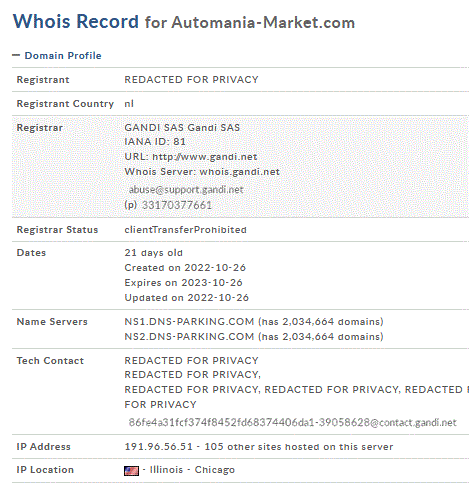This screenshot has height=489, width=469.
Task: Click the IP Address label
Action: tap(44, 447)
